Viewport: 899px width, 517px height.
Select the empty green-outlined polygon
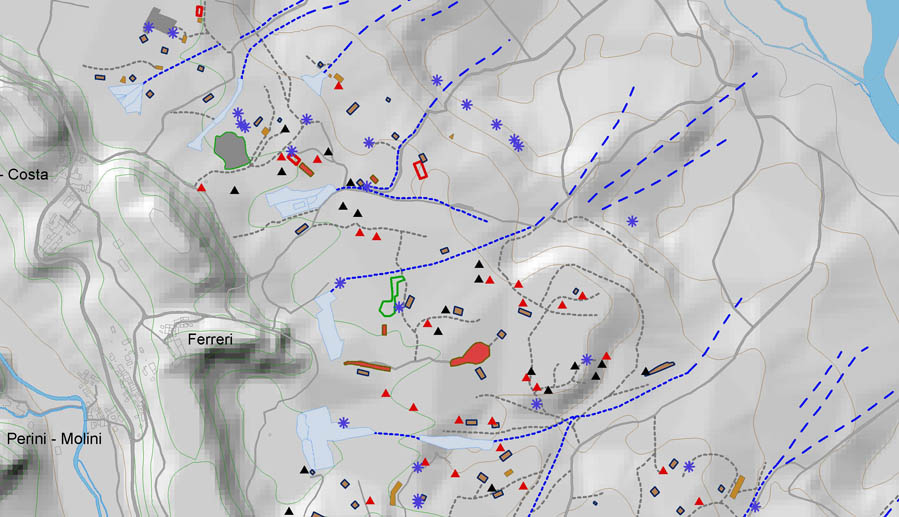(x=392, y=296)
